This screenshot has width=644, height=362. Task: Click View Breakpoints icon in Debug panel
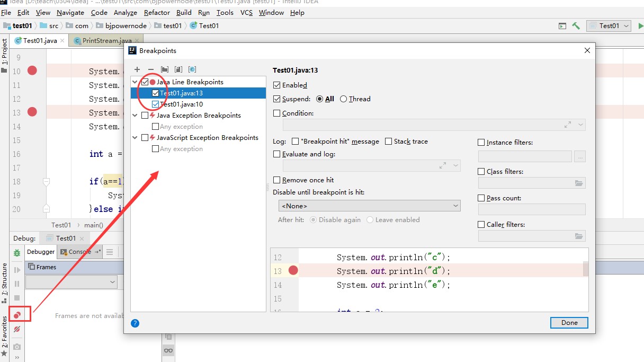pos(17,315)
